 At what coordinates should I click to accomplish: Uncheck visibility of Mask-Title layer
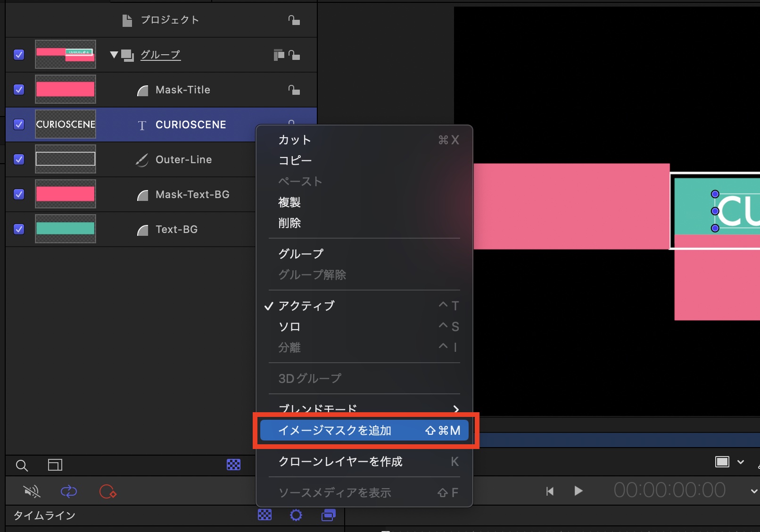(x=19, y=90)
